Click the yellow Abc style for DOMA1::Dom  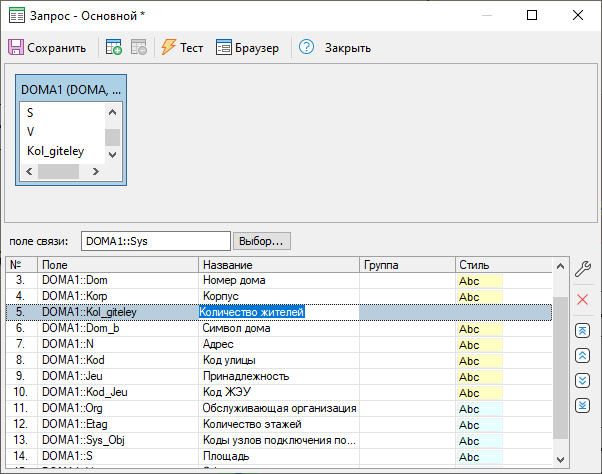[478, 281]
